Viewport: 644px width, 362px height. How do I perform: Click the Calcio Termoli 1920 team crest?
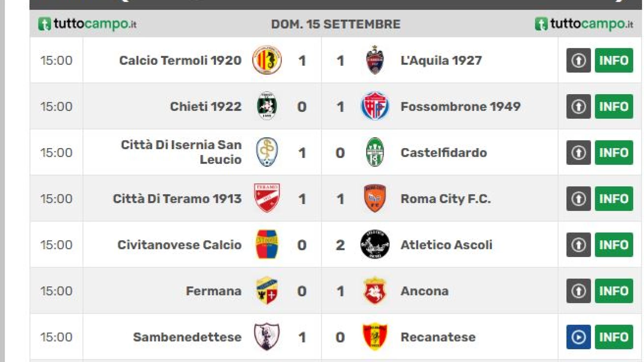click(x=267, y=60)
